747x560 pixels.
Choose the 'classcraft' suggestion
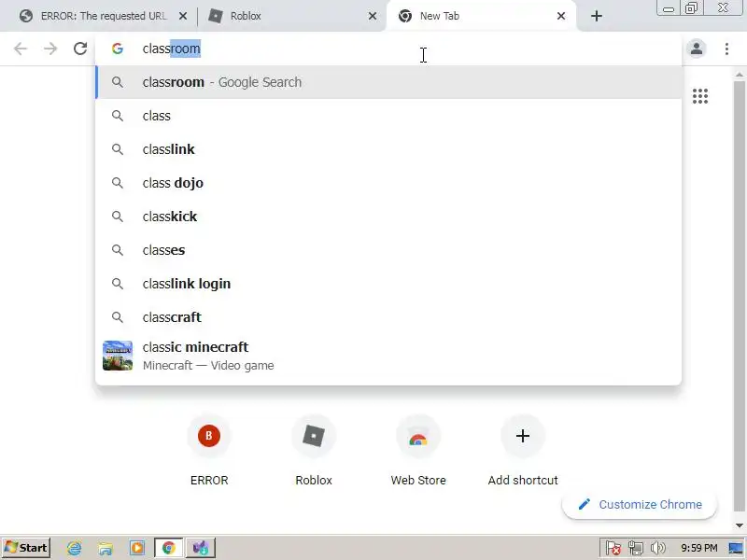point(388,317)
